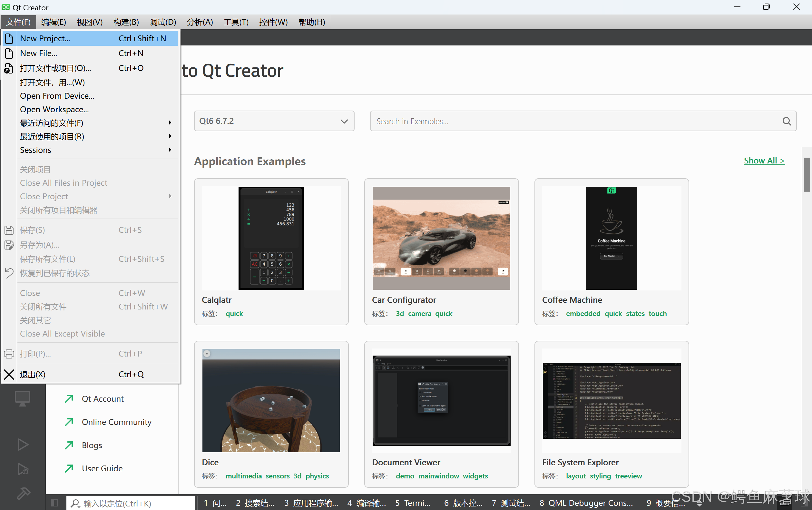Click the open file or project icon
This screenshot has height=510, width=812.
point(8,68)
